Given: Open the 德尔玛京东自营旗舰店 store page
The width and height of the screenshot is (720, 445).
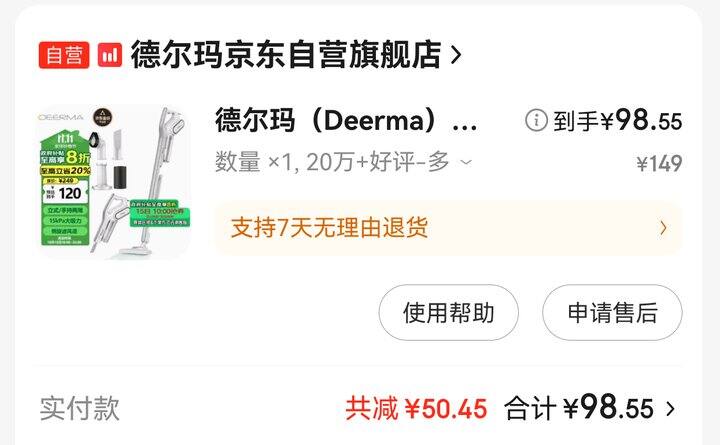Looking at the screenshot, I should click(x=286, y=55).
